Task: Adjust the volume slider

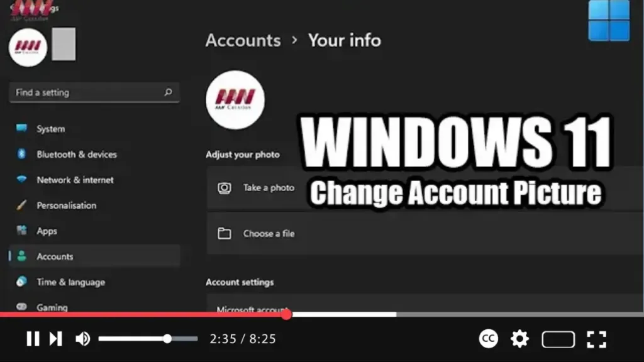Action: click(x=167, y=339)
